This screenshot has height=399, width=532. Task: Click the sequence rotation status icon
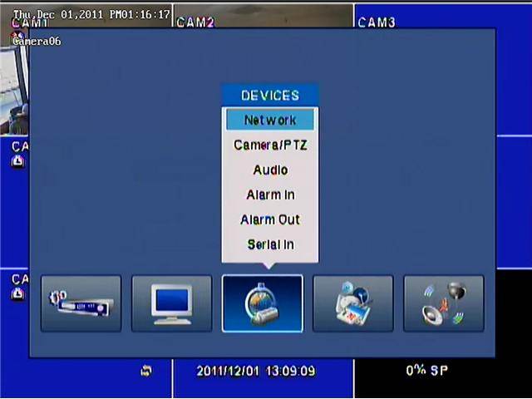(146, 371)
